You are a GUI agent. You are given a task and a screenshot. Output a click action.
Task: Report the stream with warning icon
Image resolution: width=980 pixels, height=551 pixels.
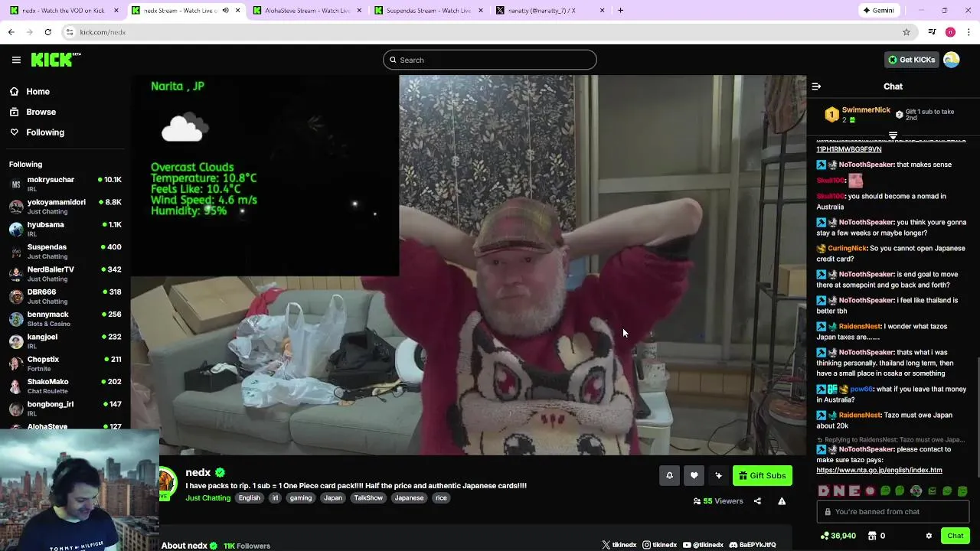[782, 501]
